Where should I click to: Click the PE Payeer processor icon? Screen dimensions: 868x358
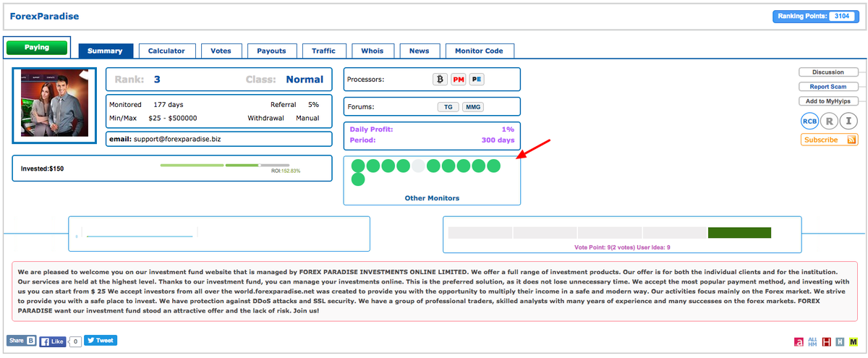[x=477, y=80]
